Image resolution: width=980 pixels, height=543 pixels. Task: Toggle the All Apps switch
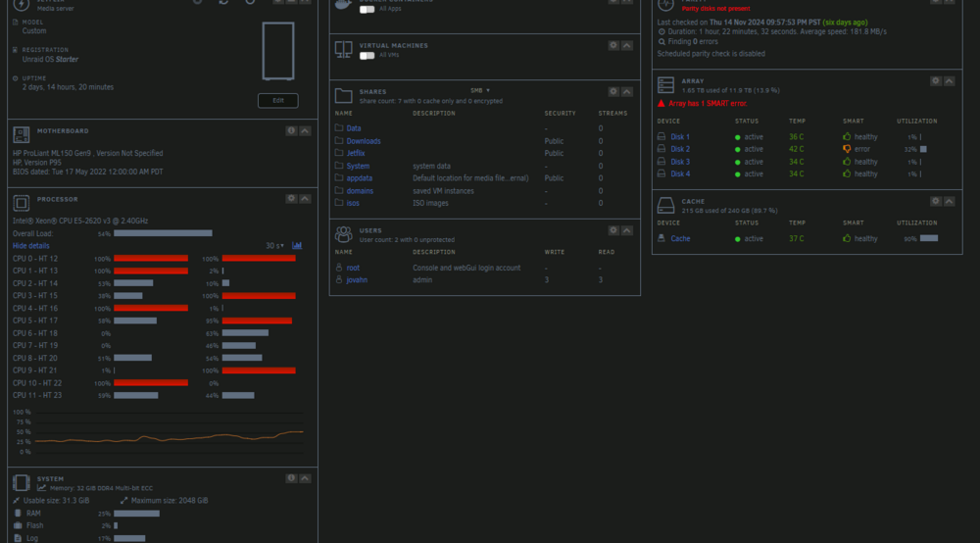367,10
